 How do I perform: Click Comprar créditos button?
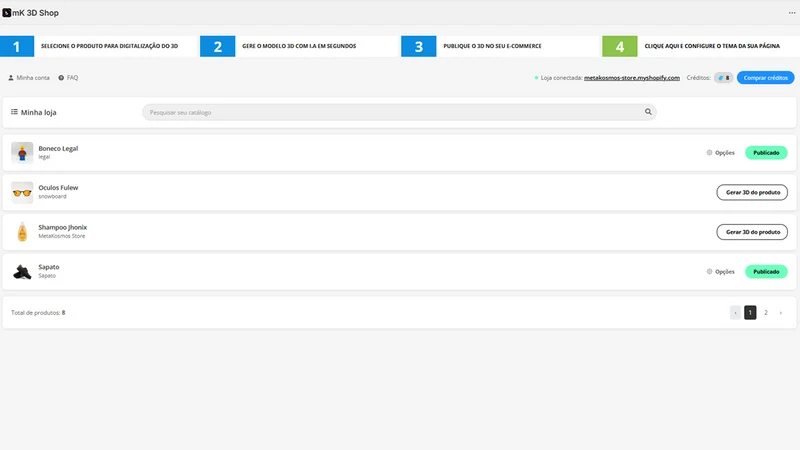(x=765, y=78)
